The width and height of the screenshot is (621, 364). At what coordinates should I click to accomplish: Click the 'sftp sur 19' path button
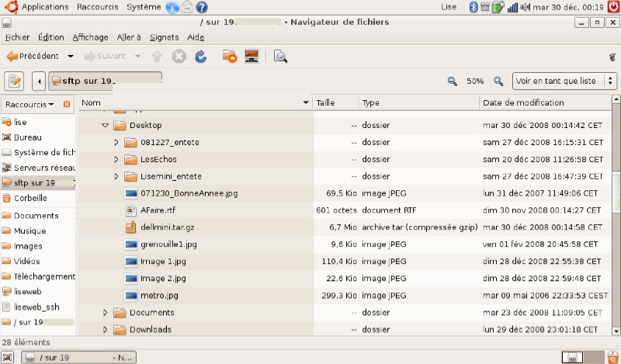[105, 81]
